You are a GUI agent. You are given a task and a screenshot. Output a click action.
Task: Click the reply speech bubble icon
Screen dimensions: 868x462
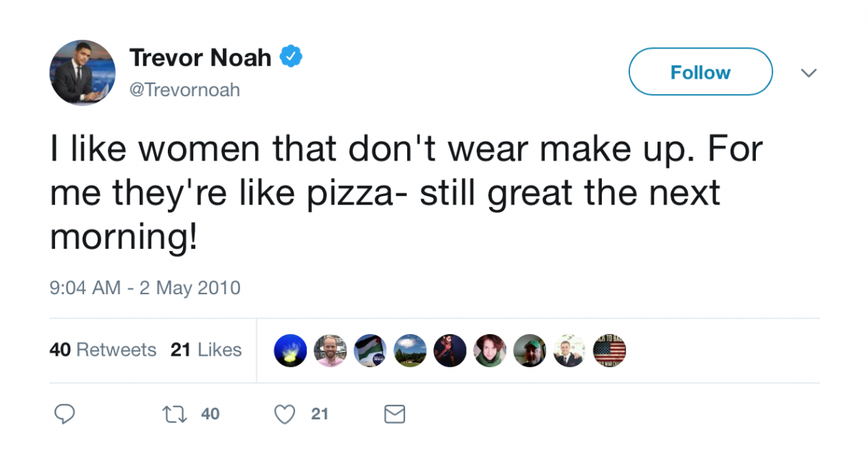(65, 414)
